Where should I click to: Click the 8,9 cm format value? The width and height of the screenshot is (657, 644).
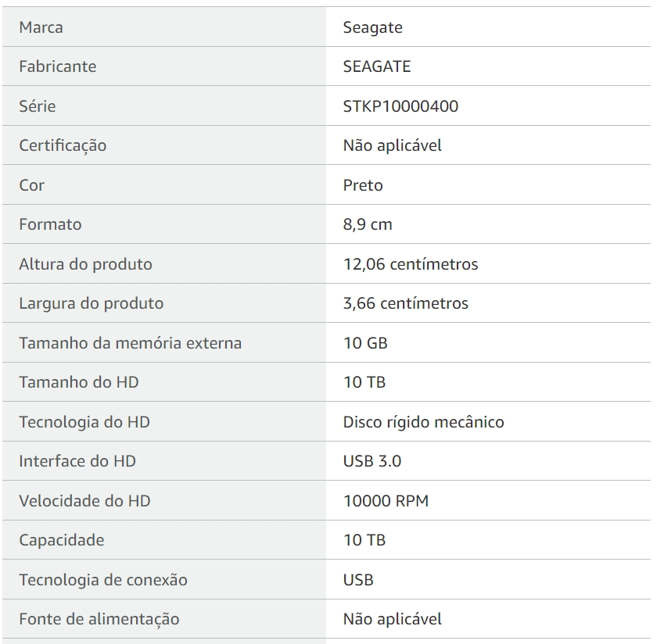coord(368,224)
